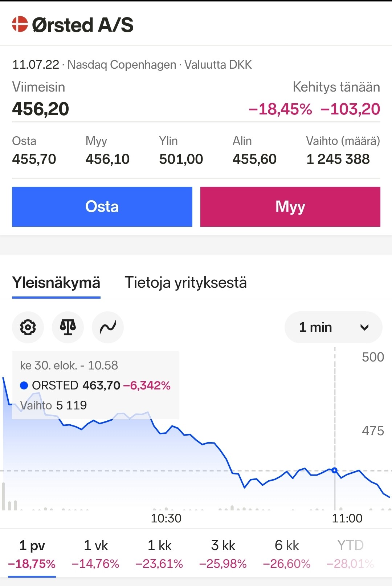
Task: Open chart settings gear icon
Action: (x=28, y=327)
